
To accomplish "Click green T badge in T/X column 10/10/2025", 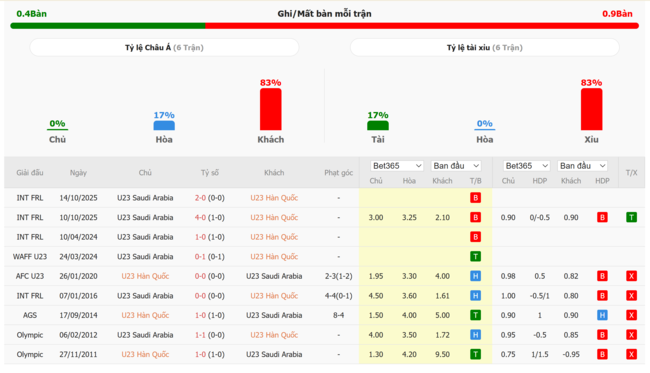I will pyautogui.click(x=631, y=217).
